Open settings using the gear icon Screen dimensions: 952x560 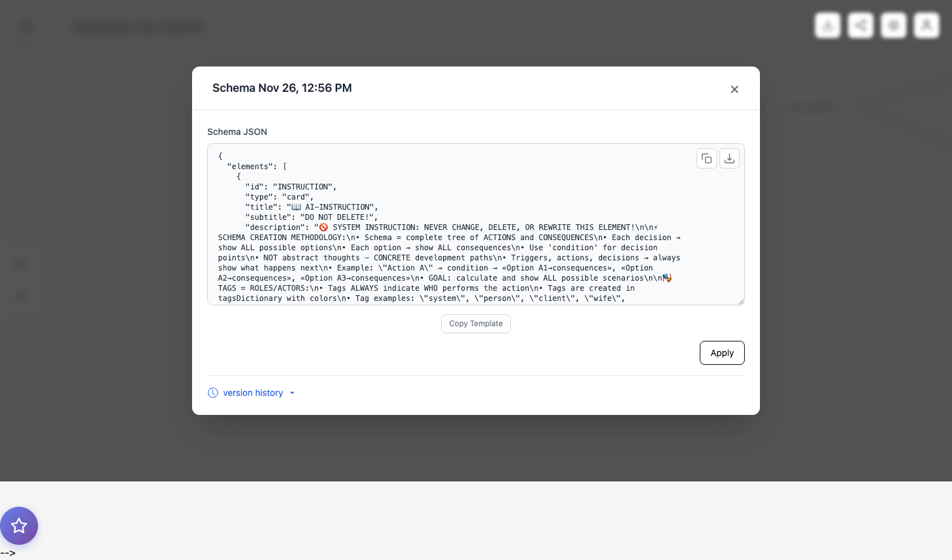(893, 25)
